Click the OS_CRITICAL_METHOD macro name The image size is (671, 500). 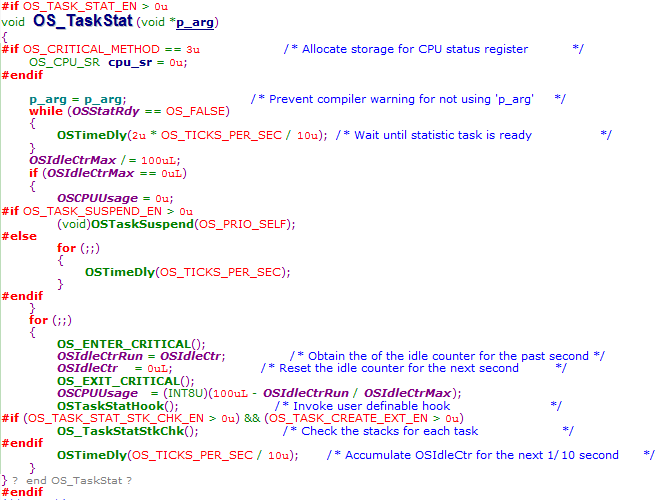(91, 49)
